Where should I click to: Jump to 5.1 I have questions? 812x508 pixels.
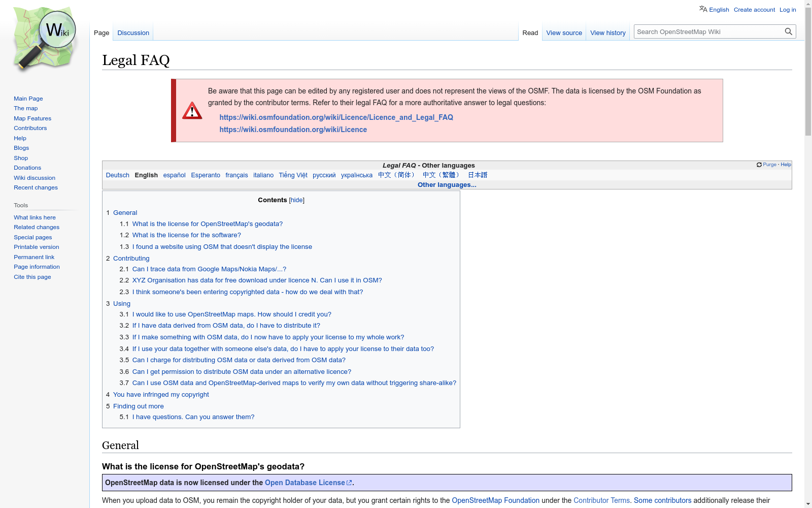(193, 417)
